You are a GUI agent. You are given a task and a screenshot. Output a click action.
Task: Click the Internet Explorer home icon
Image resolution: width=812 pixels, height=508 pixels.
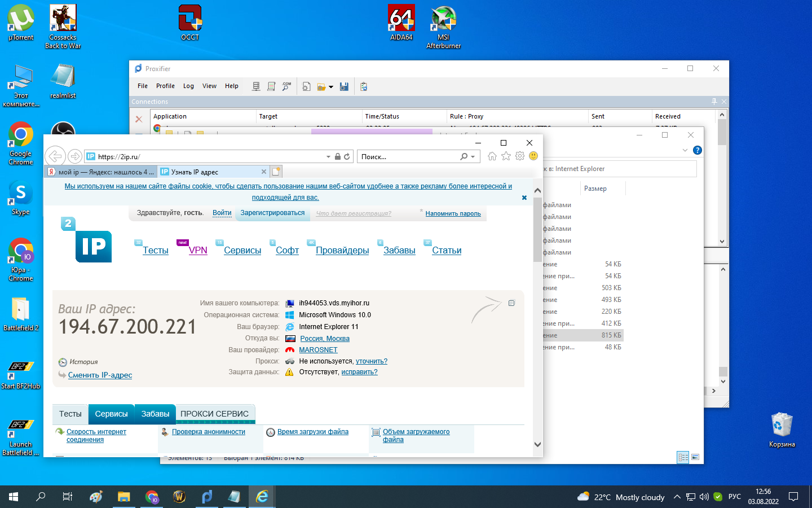point(492,156)
